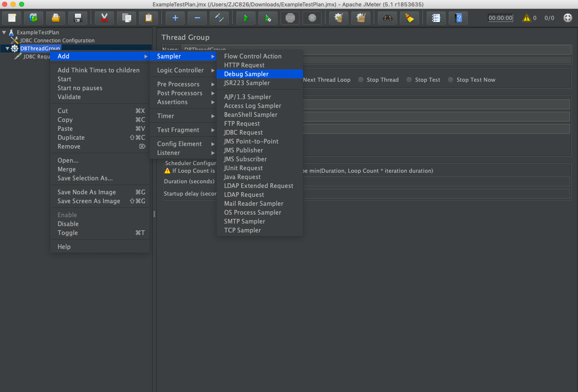Open the Listener submenu
The image size is (578, 392).
tap(183, 153)
